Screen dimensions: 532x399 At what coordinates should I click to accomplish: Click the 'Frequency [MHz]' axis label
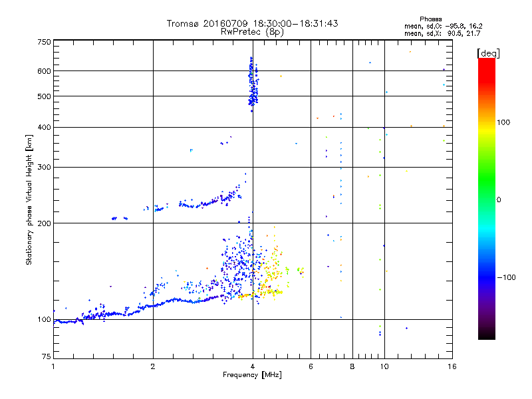[x=252, y=375]
